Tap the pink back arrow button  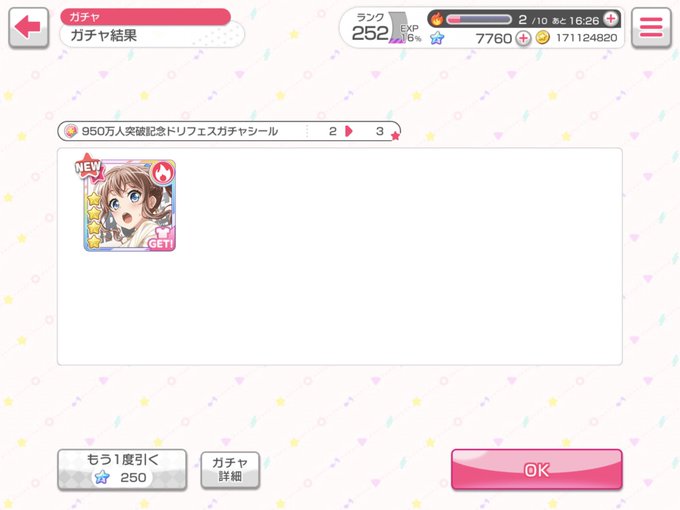(28, 27)
